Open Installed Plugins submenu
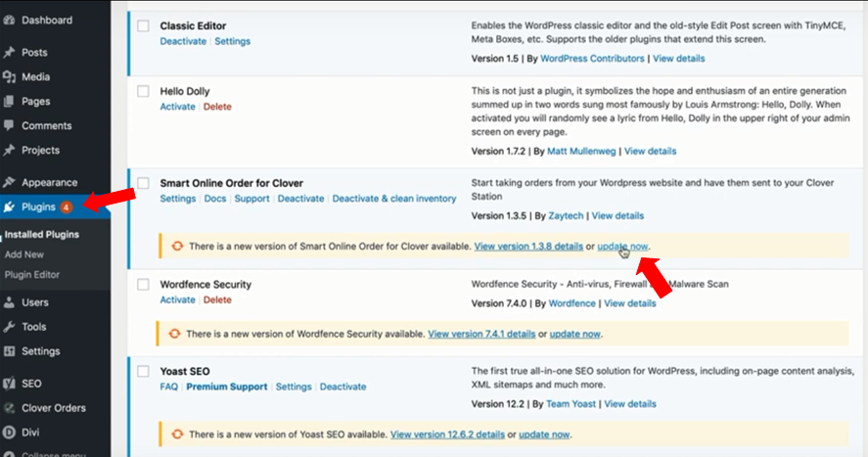Viewport: 868px width, 457px height. (x=42, y=235)
